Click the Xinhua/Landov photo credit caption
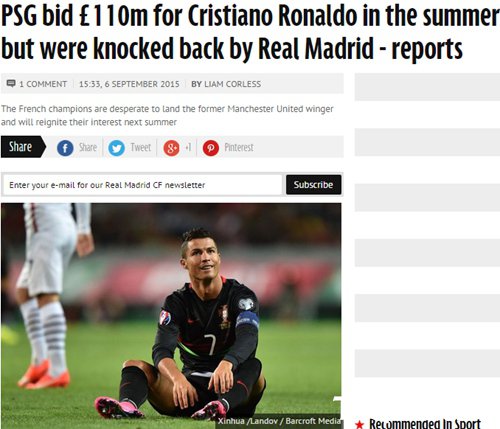The image size is (500, 429). click(x=279, y=421)
